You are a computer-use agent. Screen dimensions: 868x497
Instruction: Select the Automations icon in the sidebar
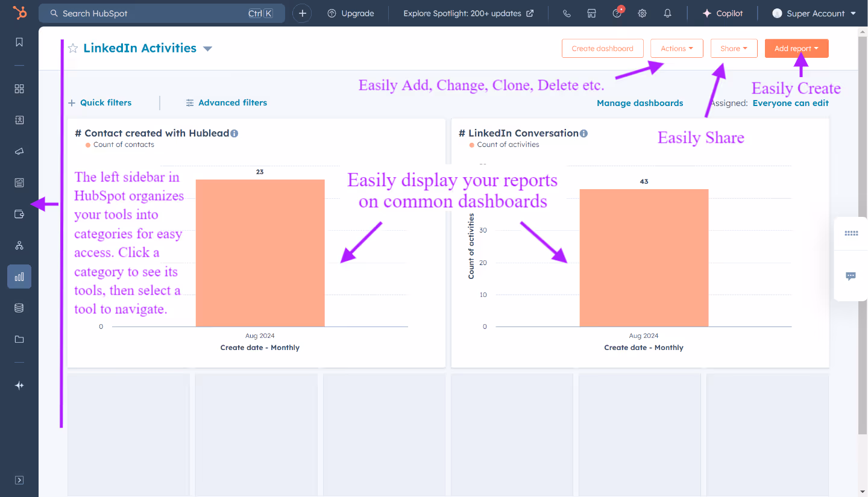(x=19, y=245)
